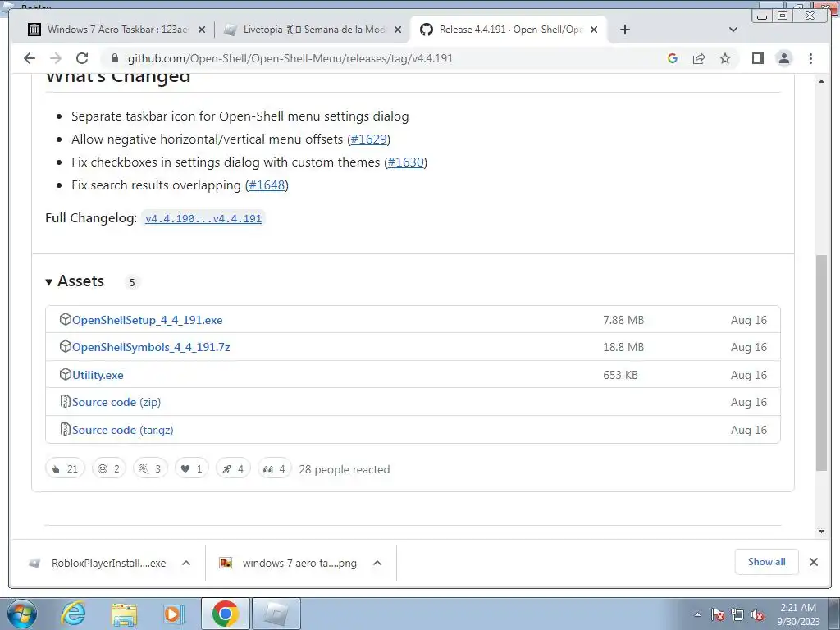Share this page via the share icon
The width and height of the screenshot is (840, 630).
[x=699, y=58]
